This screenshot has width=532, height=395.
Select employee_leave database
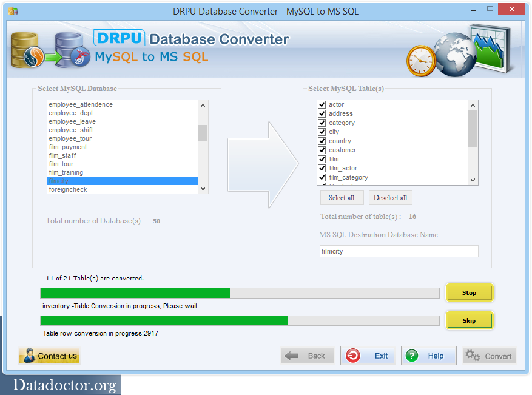tap(123, 121)
